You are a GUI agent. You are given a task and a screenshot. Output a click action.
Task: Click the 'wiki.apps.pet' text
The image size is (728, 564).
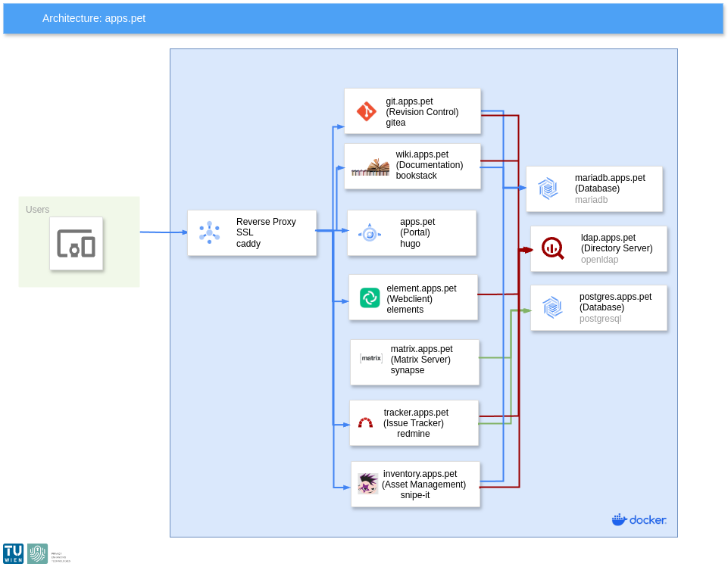coord(422,154)
